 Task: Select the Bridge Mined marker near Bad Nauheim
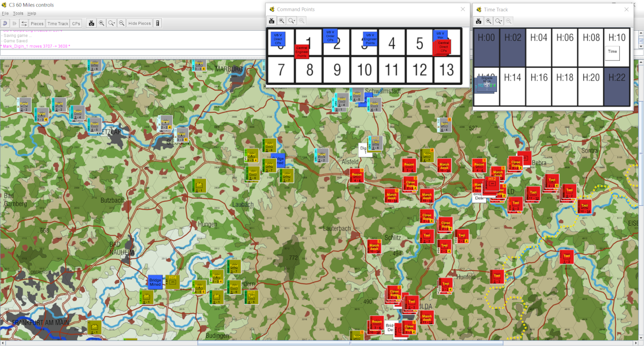click(x=156, y=282)
